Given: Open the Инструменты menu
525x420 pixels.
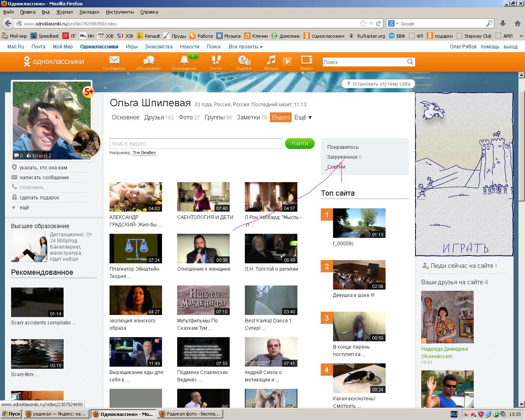Looking at the screenshot, I should [x=119, y=12].
